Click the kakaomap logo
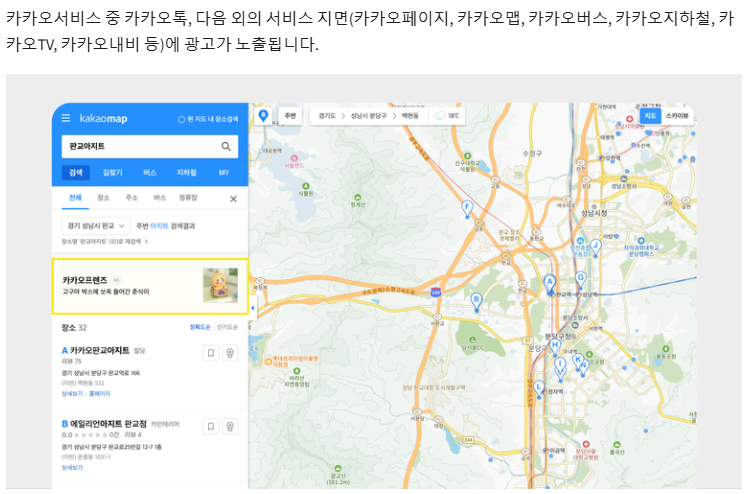 [103, 118]
